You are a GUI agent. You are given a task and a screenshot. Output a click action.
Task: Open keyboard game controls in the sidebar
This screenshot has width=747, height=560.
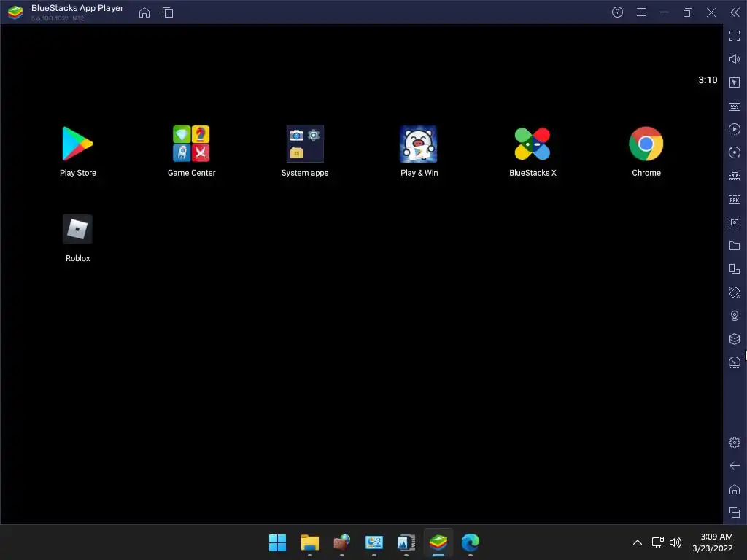[x=735, y=106]
